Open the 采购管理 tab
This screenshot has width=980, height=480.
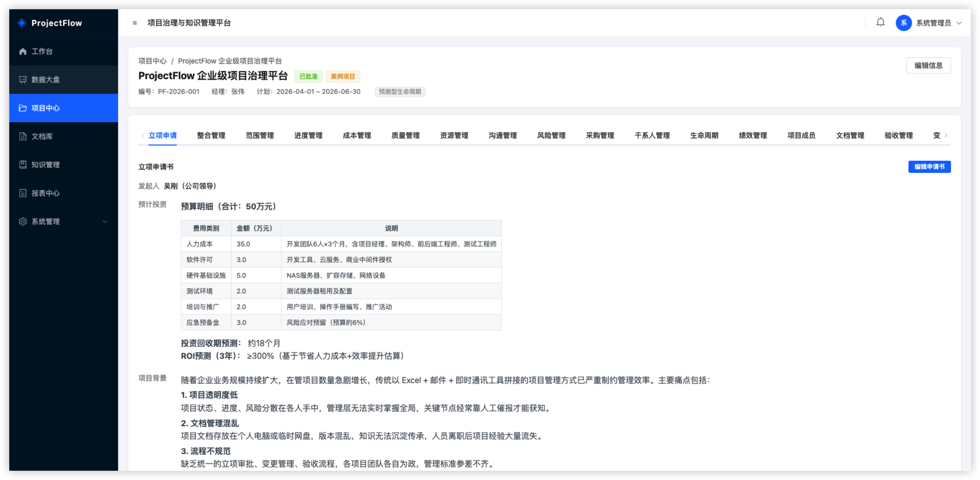[x=600, y=135]
